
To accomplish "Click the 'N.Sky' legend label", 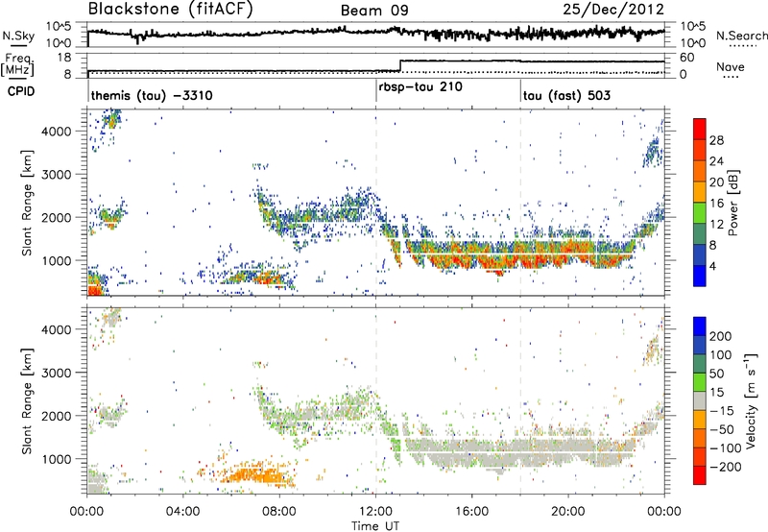I will 18,36.
